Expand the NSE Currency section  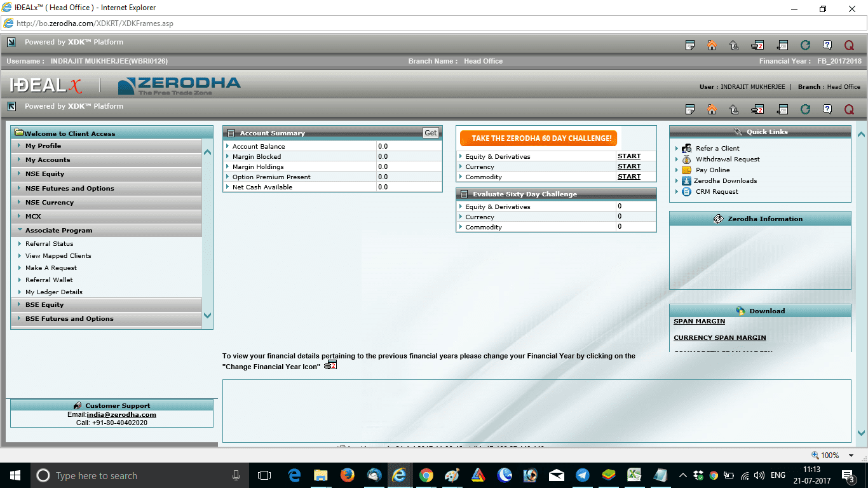point(107,202)
